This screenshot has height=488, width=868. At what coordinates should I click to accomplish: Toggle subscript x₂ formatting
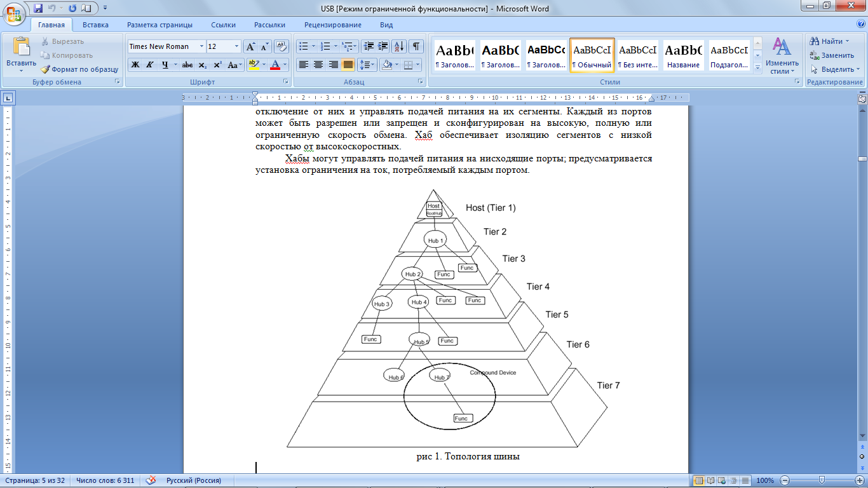click(x=202, y=65)
